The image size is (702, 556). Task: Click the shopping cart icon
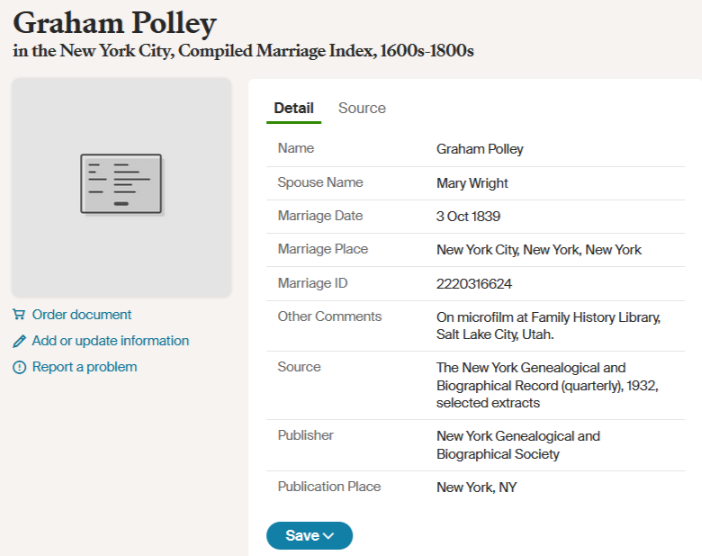19,315
